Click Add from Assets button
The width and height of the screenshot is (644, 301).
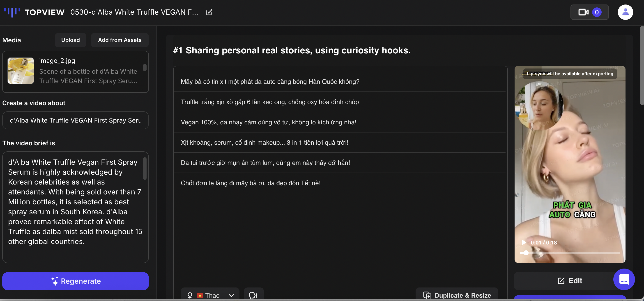pyautogui.click(x=120, y=40)
